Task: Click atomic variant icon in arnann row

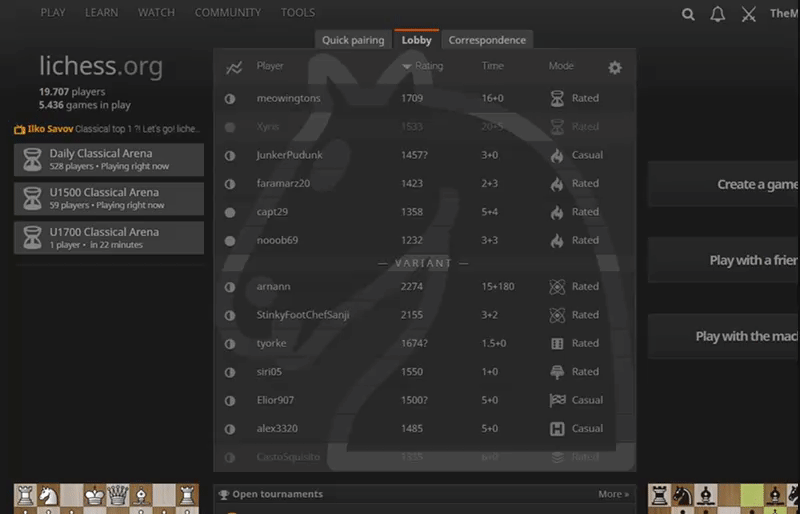Action: pos(557,287)
